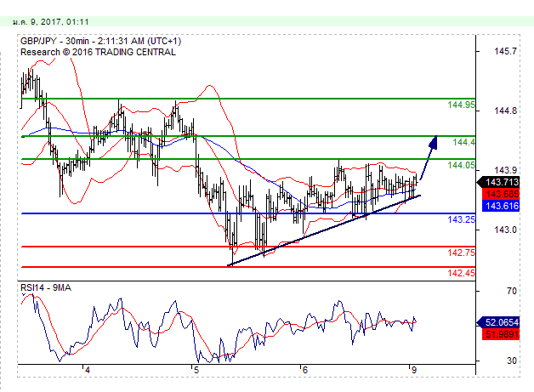Click the black 143.713 current price tag
Viewport: 534px width, 392px height.
499,182
